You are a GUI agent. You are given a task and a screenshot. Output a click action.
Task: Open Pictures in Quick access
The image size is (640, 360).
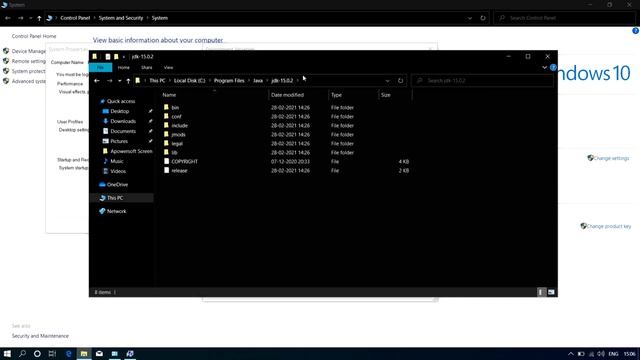pyautogui.click(x=119, y=141)
